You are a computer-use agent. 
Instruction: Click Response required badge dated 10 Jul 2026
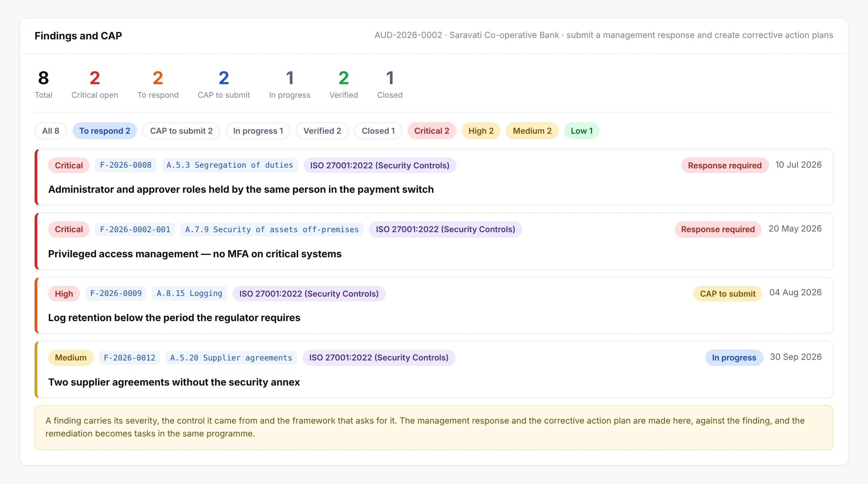pyautogui.click(x=725, y=165)
